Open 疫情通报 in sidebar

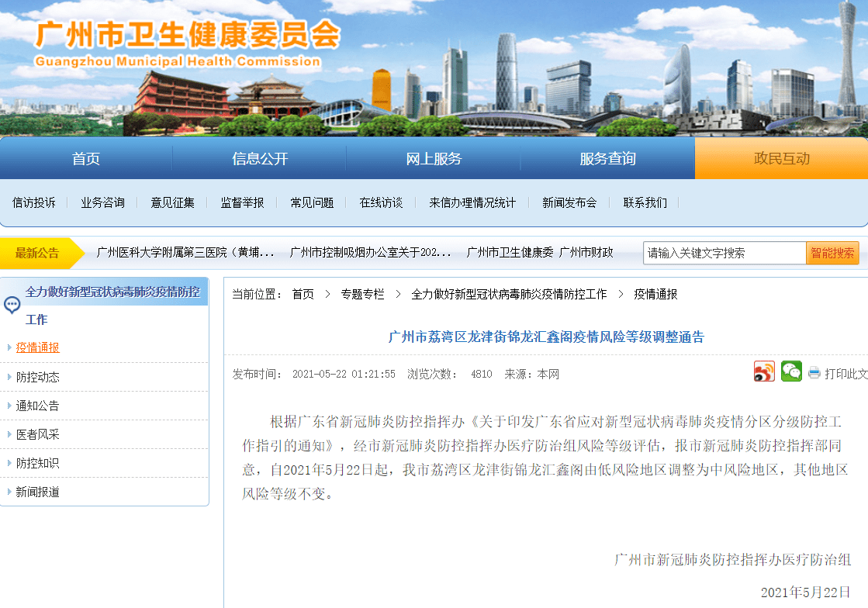[38, 347]
